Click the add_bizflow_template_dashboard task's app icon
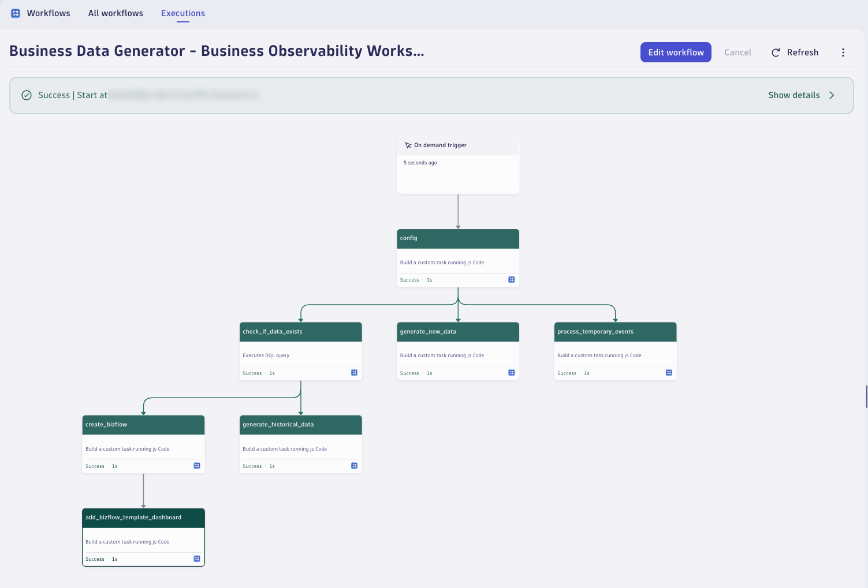 click(x=197, y=559)
